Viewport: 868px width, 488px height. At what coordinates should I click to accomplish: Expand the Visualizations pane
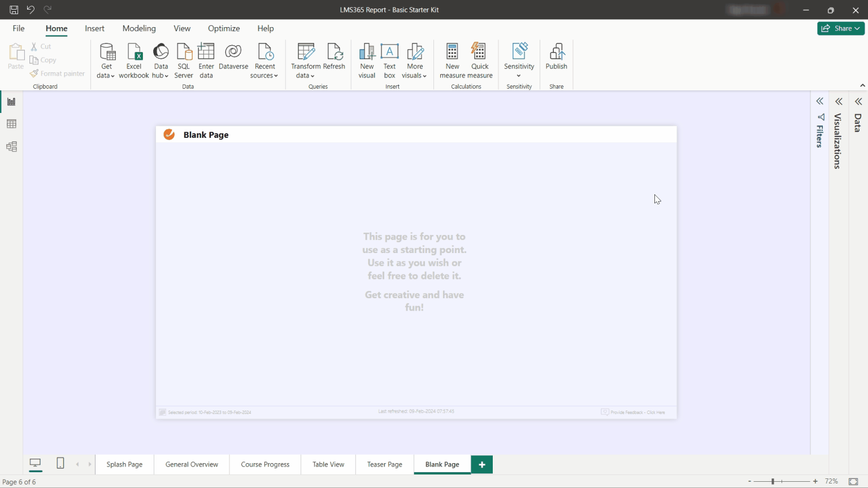click(839, 102)
